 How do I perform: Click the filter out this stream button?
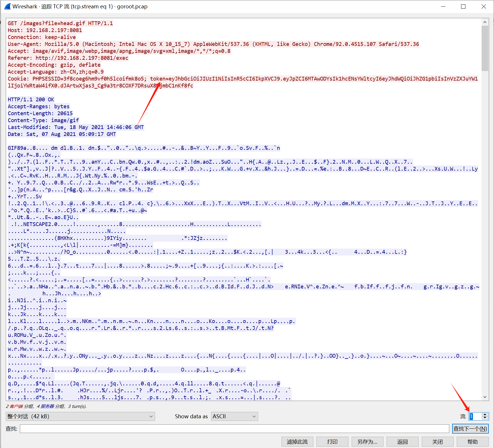tap(297, 442)
